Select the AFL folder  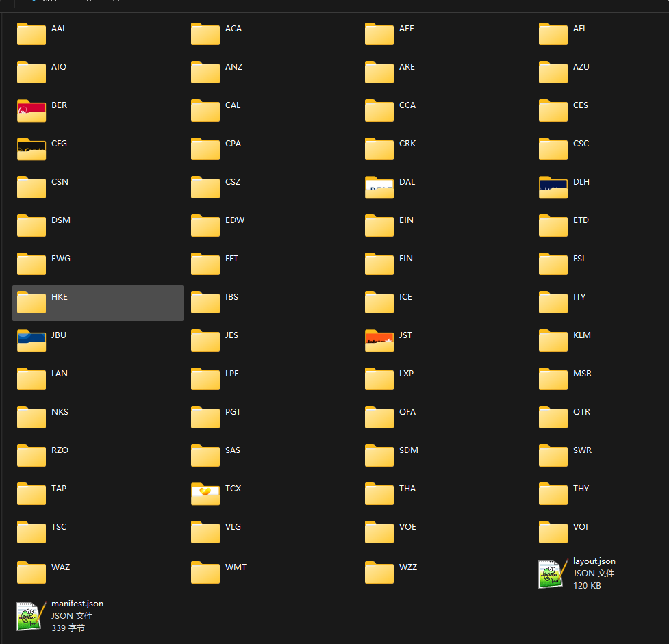click(x=553, y=34)
